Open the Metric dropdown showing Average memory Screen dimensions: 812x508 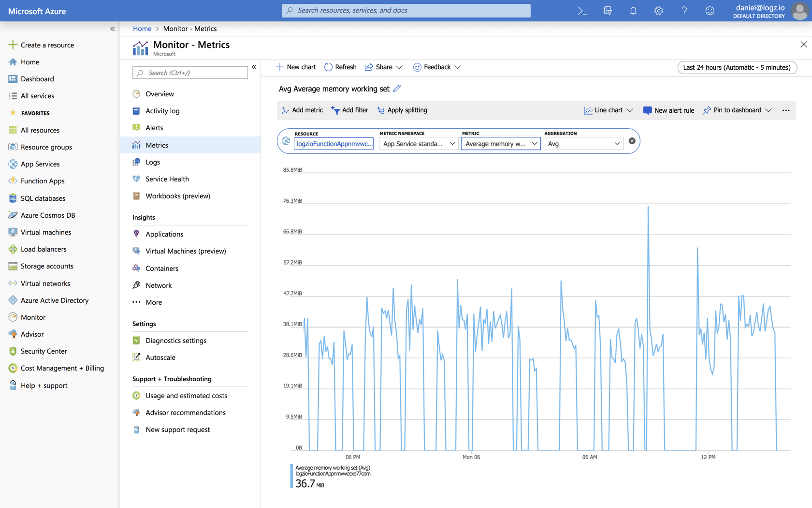(501, 144)
